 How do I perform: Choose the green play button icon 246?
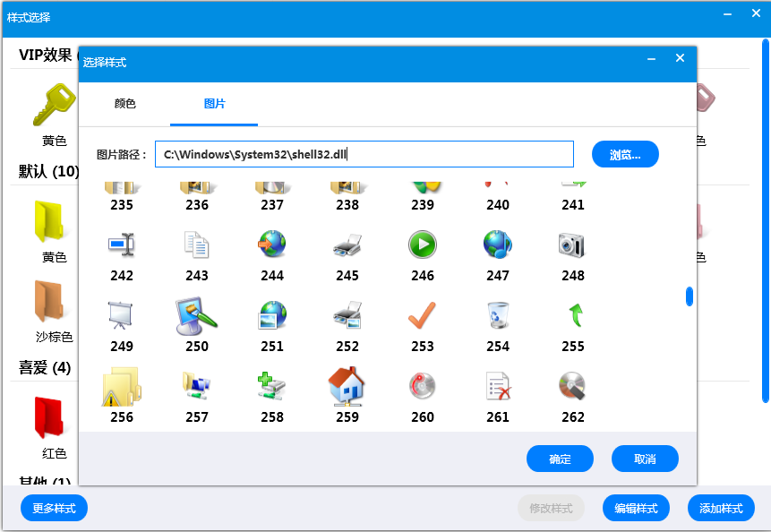point(423,245)
